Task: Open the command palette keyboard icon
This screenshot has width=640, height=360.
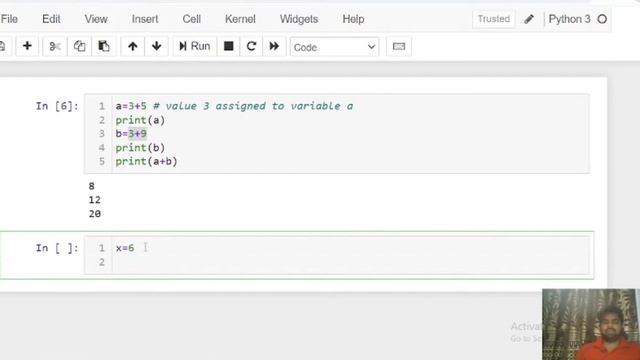Action: tap(399, 47)
